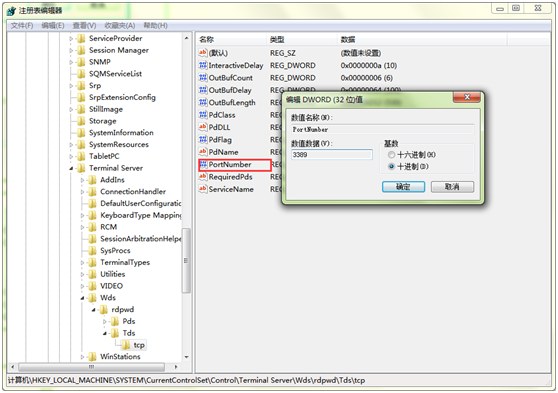Select the tcp folder icon in tree
The height and width of the screenshot is (393, 558).
point(126,345)
